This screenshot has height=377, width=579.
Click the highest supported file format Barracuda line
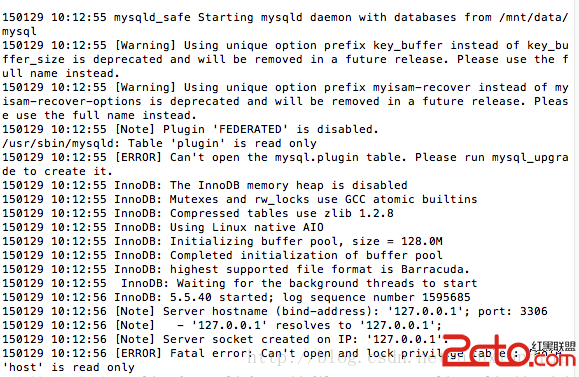[236, 270]
